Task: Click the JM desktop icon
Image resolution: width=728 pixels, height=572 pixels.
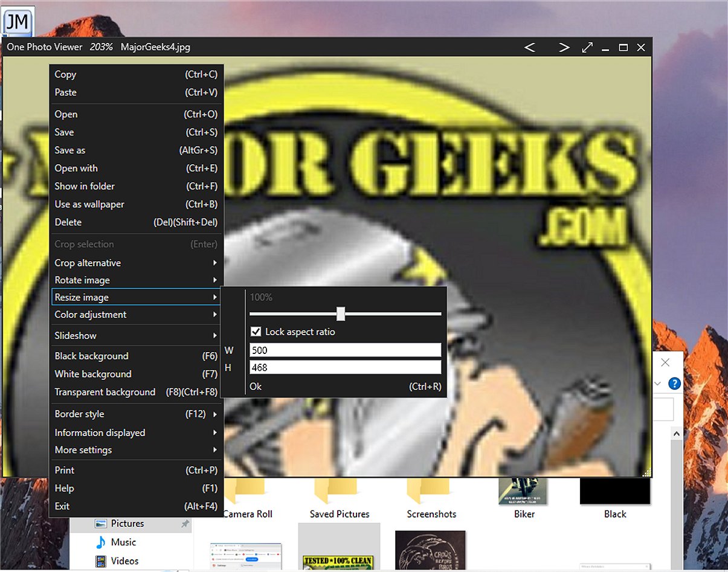Action: pyautogui.click(x=17, y=22)
